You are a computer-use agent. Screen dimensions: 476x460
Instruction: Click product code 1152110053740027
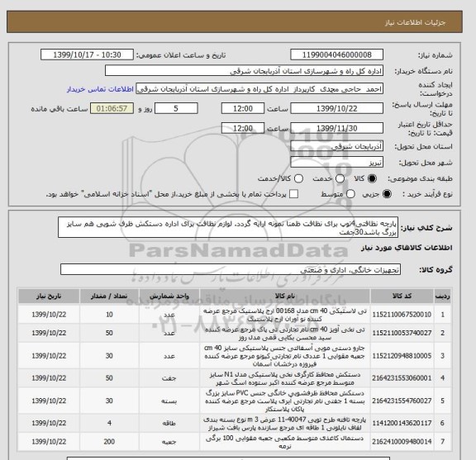tap(402, 333)
